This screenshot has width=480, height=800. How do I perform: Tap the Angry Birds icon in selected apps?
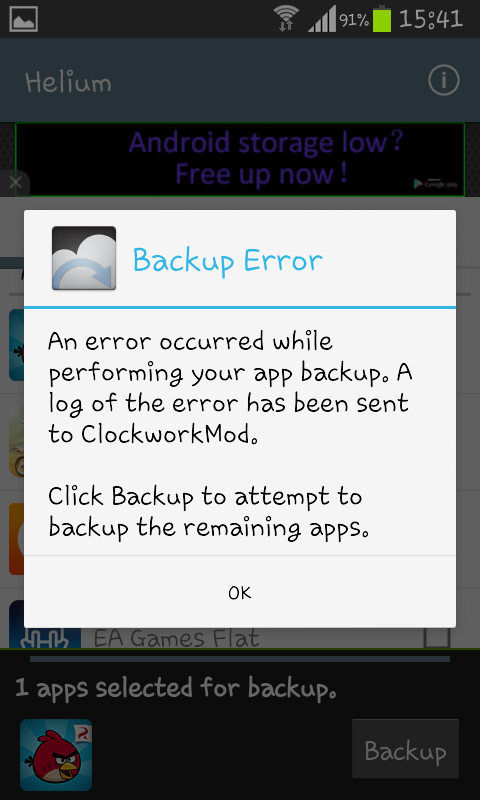click(x=56, y=755)
